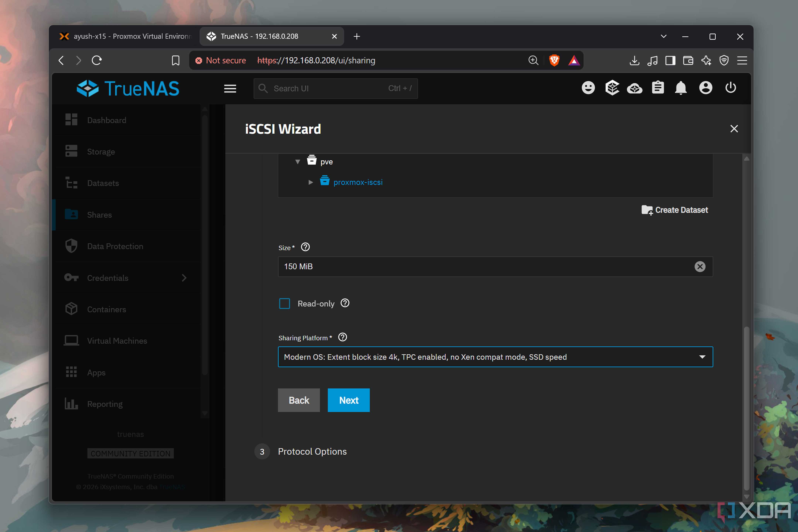
Task: Open help for the Read-only option
Action: (x=345, y=303)
